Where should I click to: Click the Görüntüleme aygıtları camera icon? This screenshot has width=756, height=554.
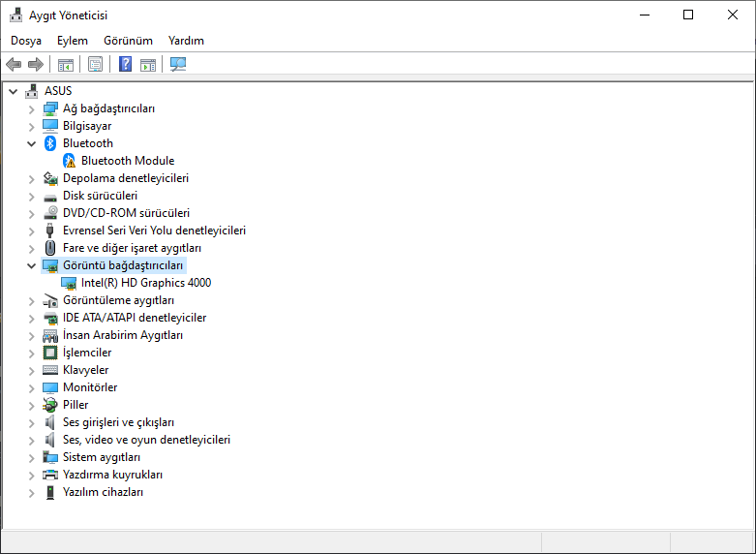[x=50, y=300]
